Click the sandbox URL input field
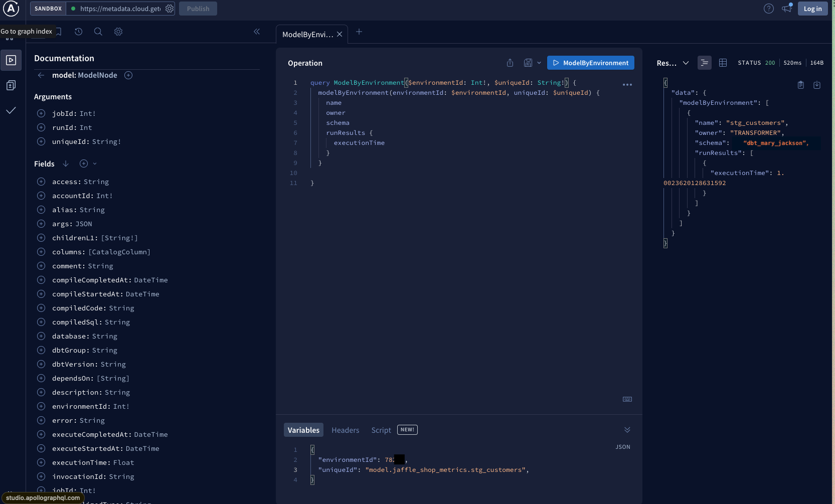Image resolution: width=835 pixels, height=504 pixels. (x=120, y=9)
